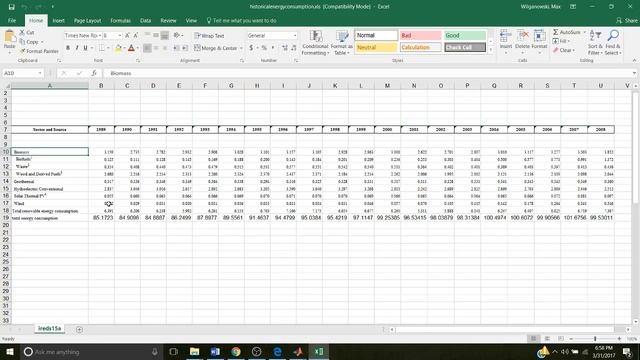Click the Fill Color bucket swatch
Image resolution: width=640 pixels, height=360 pixels.
pos(118,48)
